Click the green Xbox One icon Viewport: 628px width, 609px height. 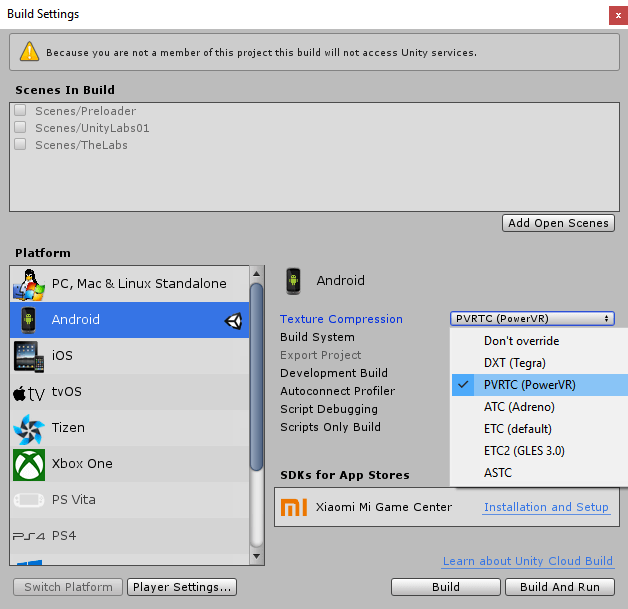[29, 464]
